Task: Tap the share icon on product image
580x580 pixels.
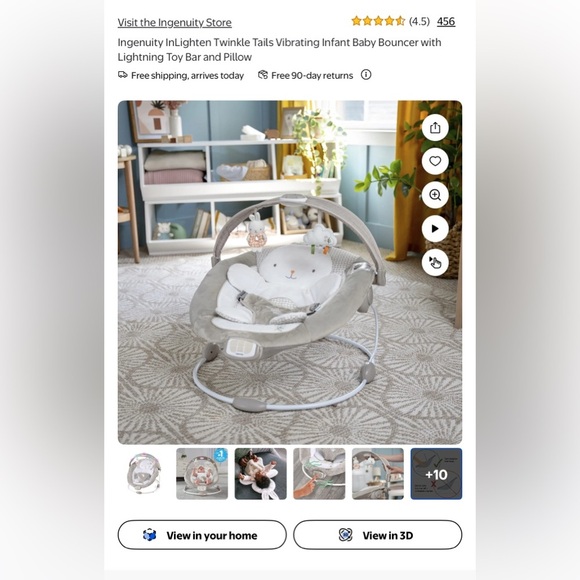Action: (435, 128)
